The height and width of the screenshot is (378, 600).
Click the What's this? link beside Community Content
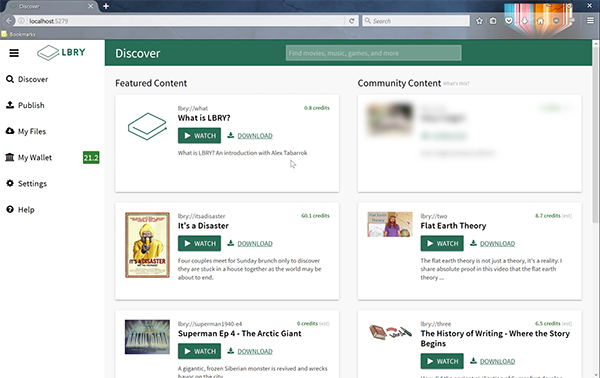pyautogui.click(x=456, y=83)
